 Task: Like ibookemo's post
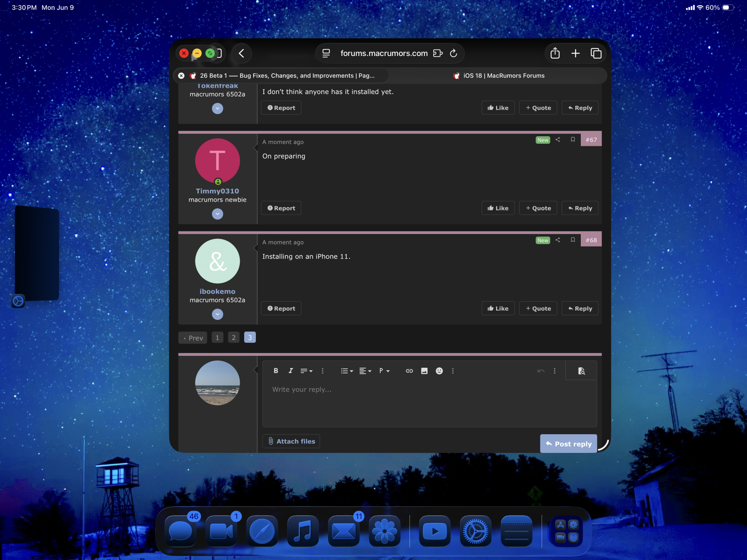pyautogui.click(x=498, y=308)
